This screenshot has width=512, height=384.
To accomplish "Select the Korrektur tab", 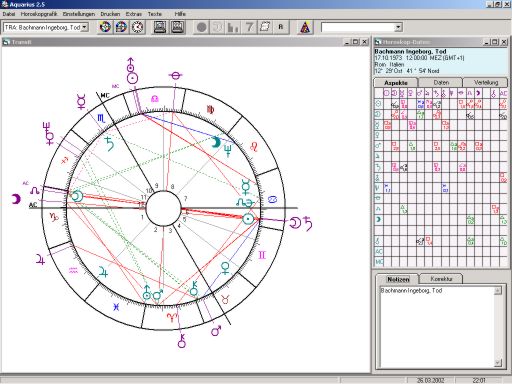I will (441, 279).
